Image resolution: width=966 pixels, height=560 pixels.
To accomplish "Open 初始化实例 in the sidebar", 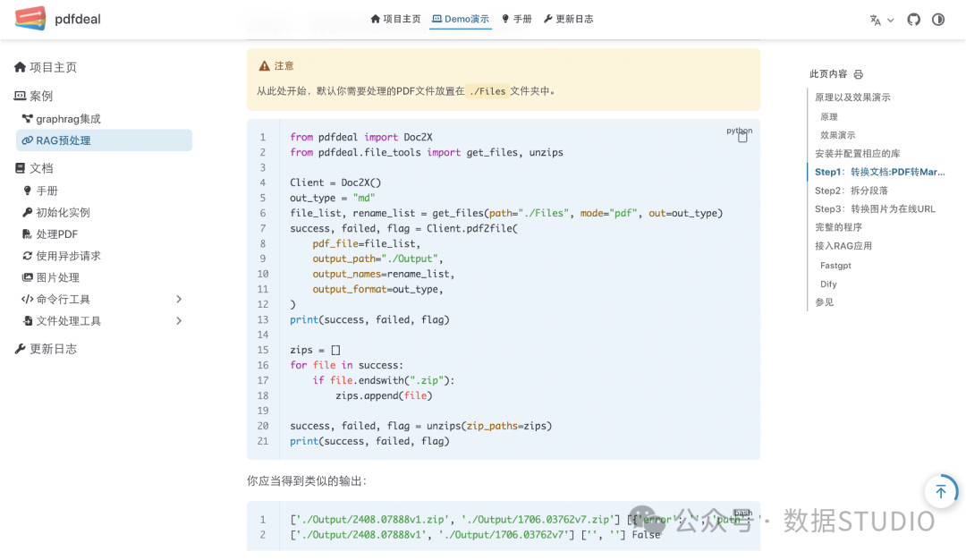I will click(56, 213).
